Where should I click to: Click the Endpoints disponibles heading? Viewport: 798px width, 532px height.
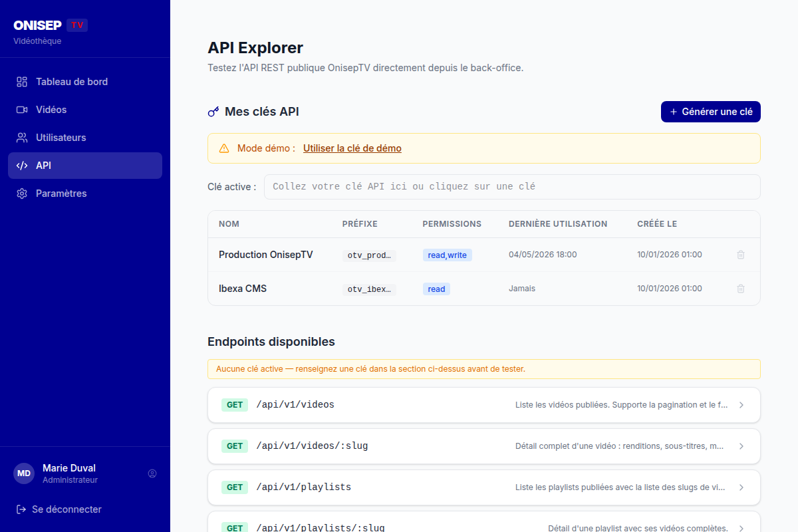pos(271,342)
